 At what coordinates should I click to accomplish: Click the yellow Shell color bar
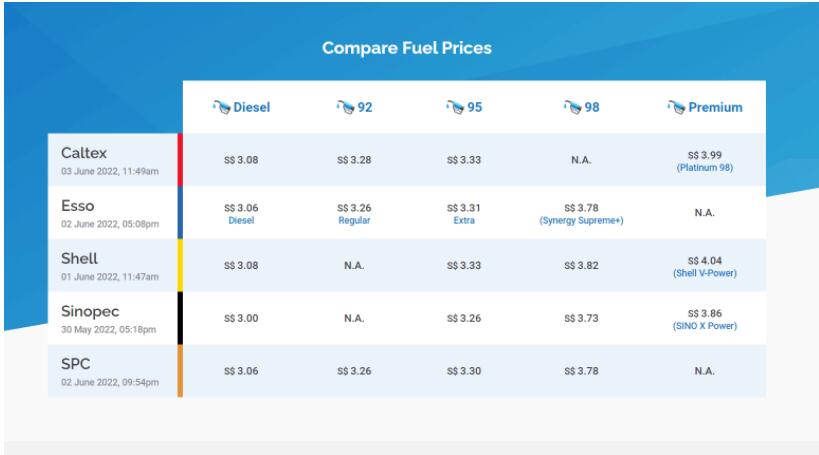[180, 265]
